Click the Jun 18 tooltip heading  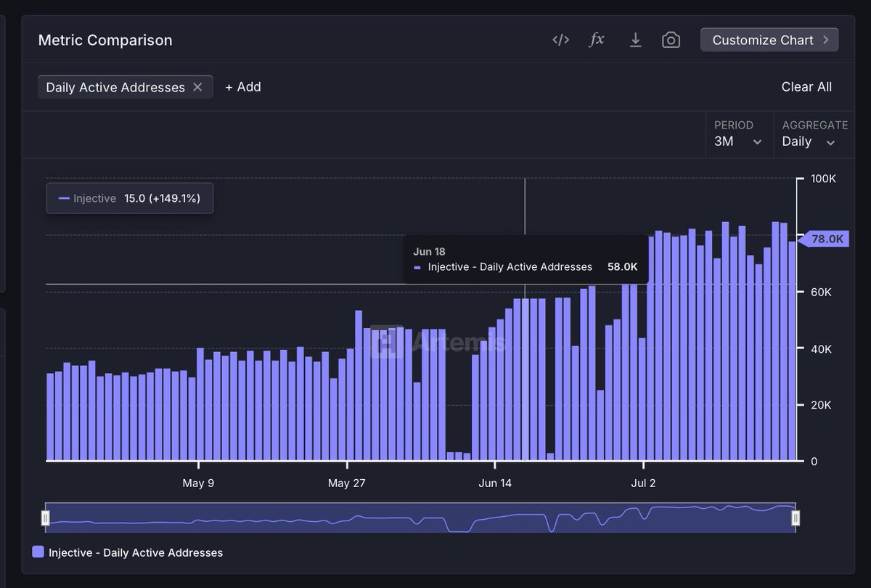tap(429, 252)
